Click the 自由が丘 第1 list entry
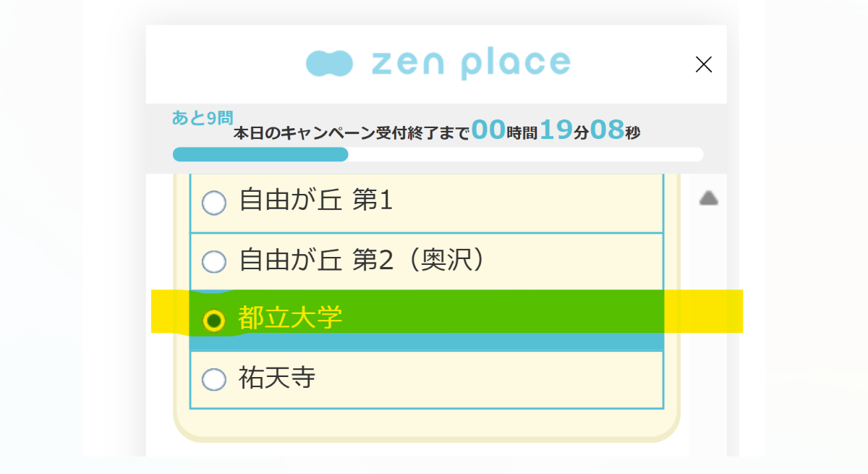The image size is (868, 474). [315, 203]
